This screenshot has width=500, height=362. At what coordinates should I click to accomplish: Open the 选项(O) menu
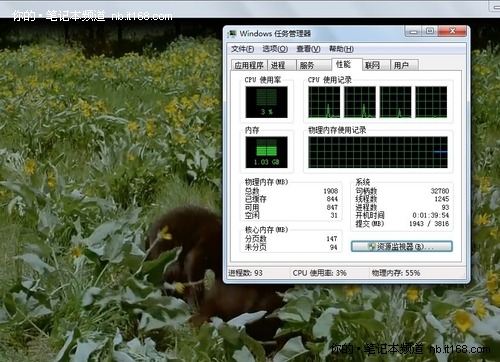tap(275, 49)
